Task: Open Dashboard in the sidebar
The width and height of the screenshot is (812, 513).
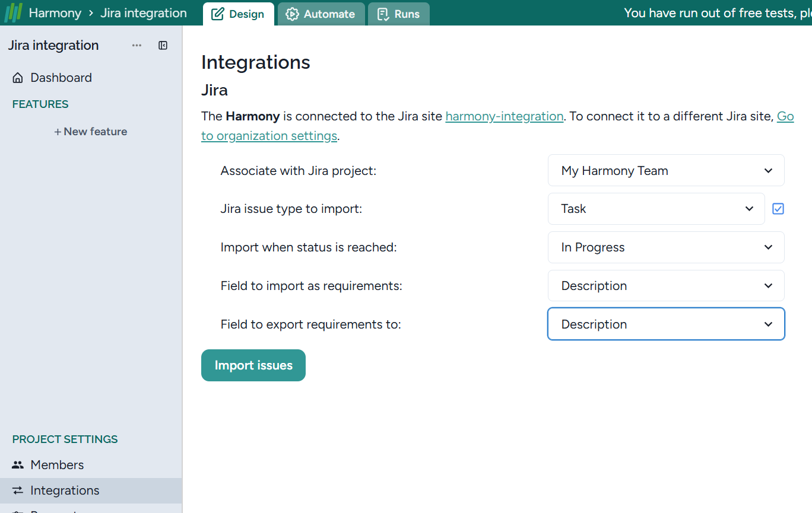Action: (x=61, y=78)
